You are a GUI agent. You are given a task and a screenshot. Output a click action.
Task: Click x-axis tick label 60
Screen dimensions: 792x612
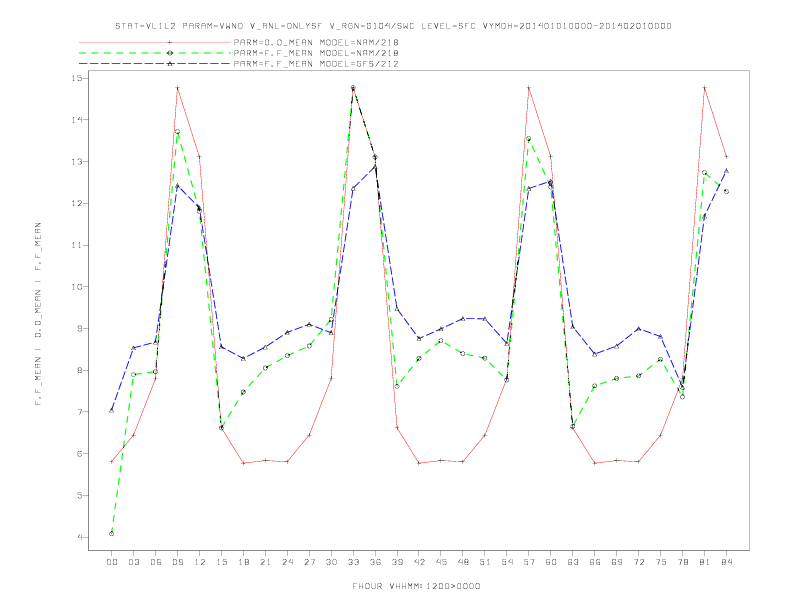[551, 562]
